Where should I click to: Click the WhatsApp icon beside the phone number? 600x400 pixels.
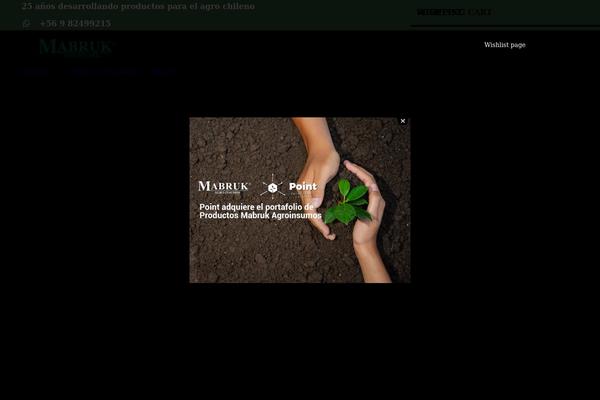click(26, 24)
